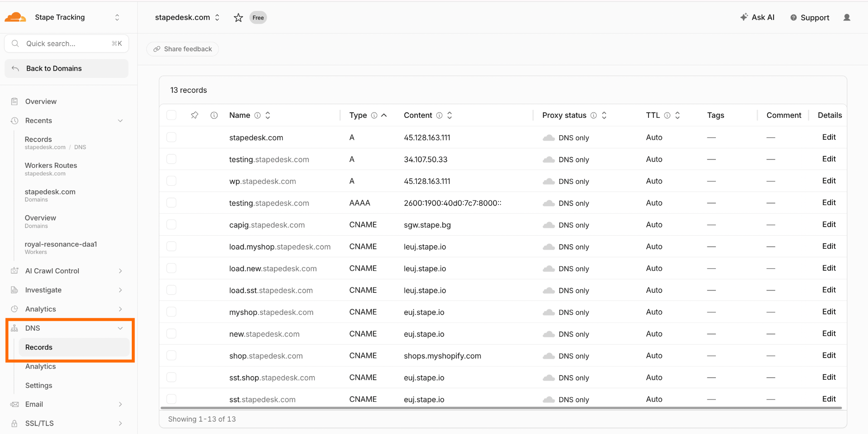The width and height of the screenshot is (868, 434).
Task: Toggle Type sort ascending arrow
Action: (x=384, y=115)
